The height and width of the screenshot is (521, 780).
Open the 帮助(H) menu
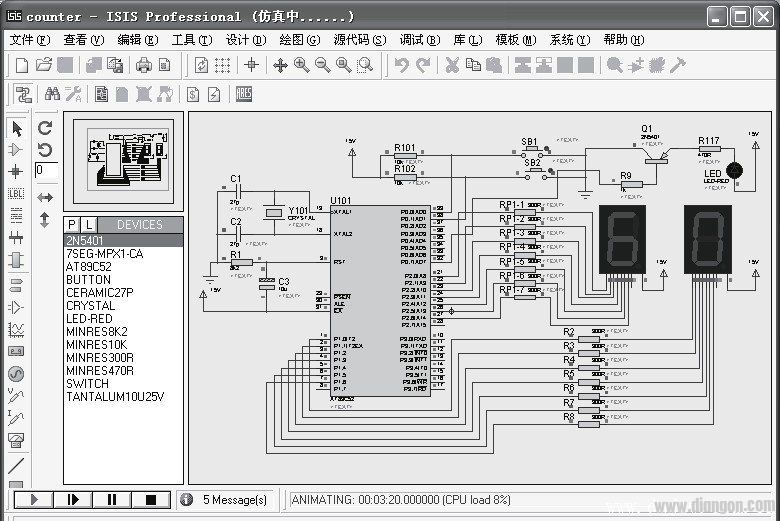[x=623, y=40]
